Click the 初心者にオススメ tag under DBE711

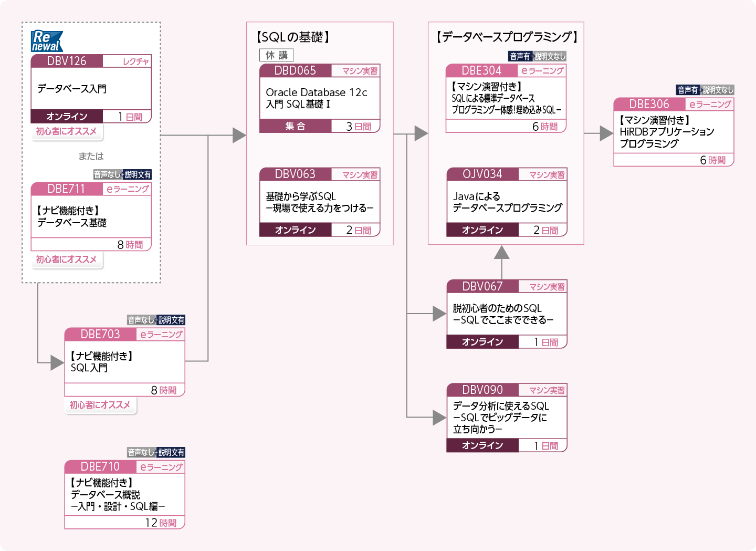click(x=67, y=259)
